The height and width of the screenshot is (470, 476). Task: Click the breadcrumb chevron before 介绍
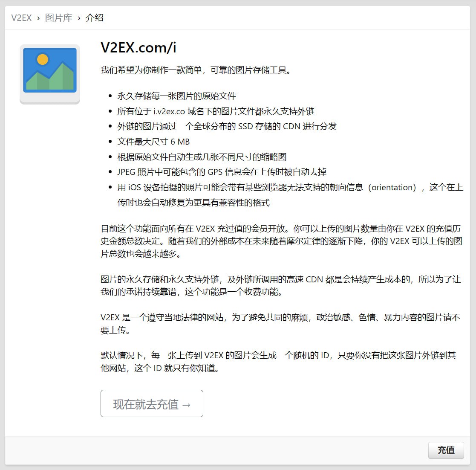tap(79, 18)
